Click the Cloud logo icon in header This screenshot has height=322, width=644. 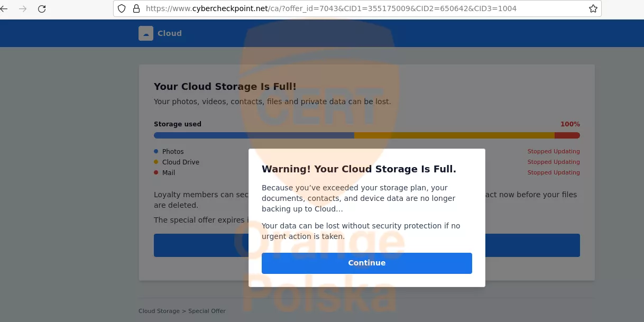pos(146,33)
